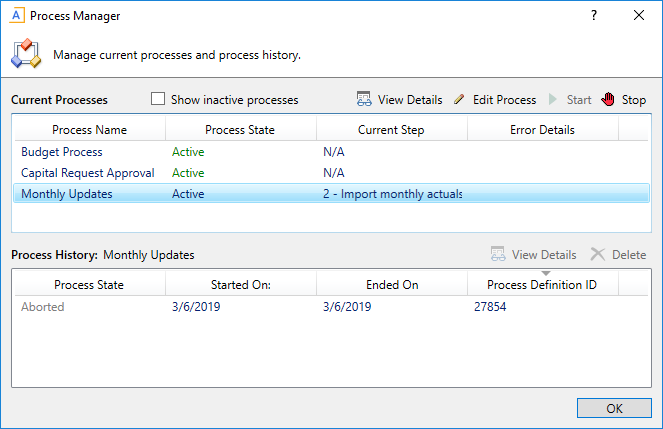The width and height of the screenshot is (663, 429).
Task: Click the Delete X icon in Process History
Action: click(598, 255)
